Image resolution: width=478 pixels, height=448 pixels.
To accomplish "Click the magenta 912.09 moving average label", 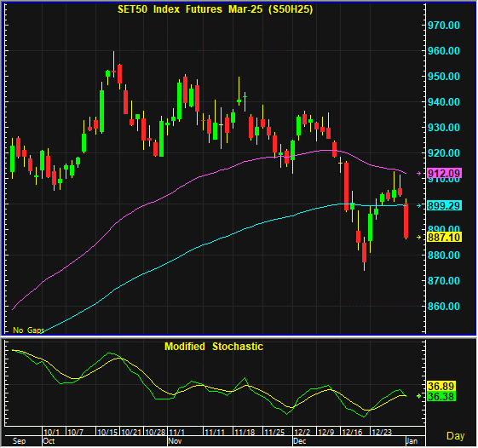I will 444,174.
